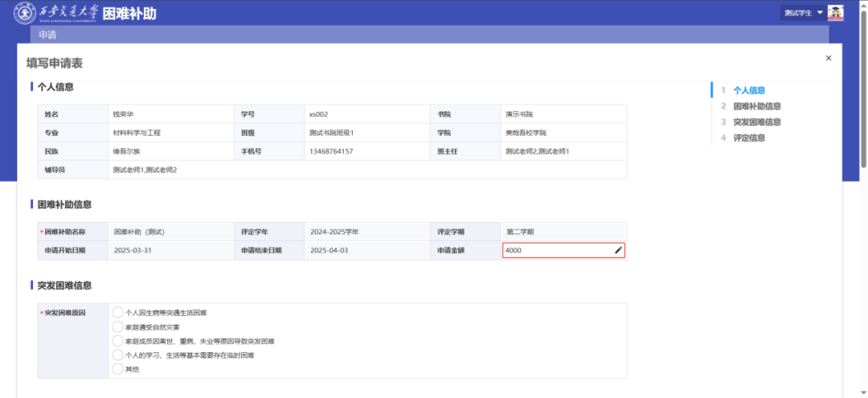Click the vertical scrollbar thumb

point(863,88)
